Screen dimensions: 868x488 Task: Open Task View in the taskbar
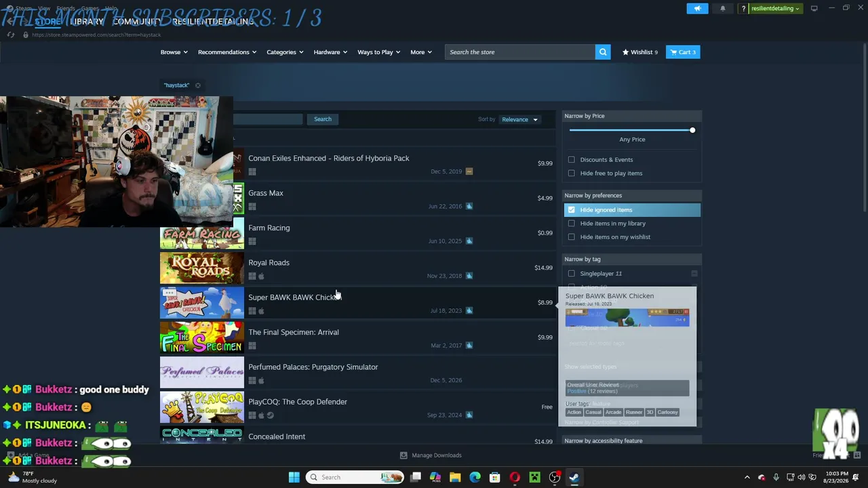(416, 477)
